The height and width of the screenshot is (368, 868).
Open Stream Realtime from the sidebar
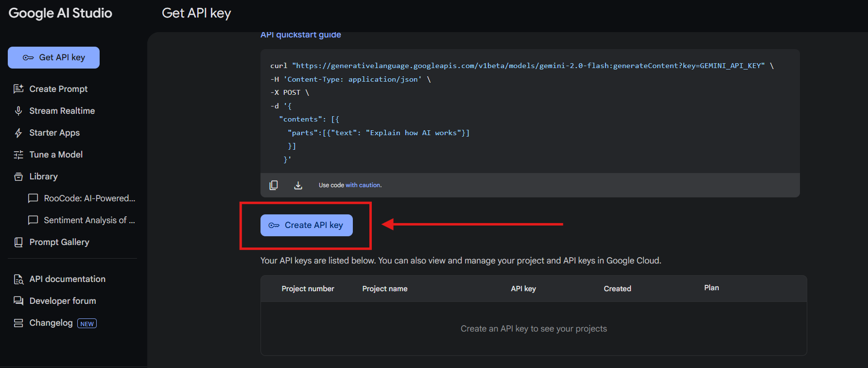click(62, 111)
